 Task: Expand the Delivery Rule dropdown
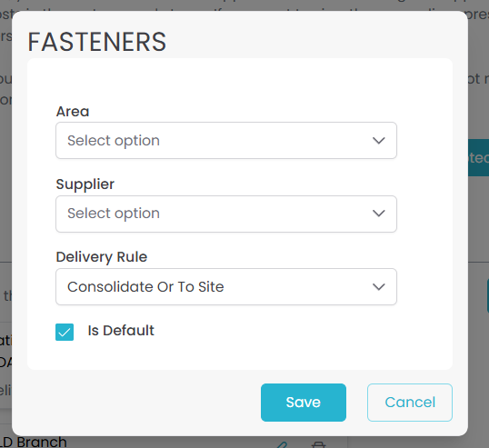(x=226, y=287)
